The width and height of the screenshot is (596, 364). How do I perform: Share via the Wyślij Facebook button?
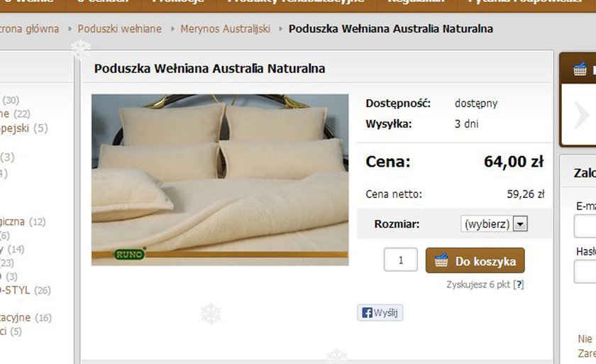[380, 313]
